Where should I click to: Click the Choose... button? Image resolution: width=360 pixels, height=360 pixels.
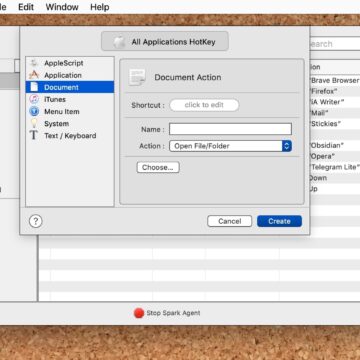tap(158, 167)
